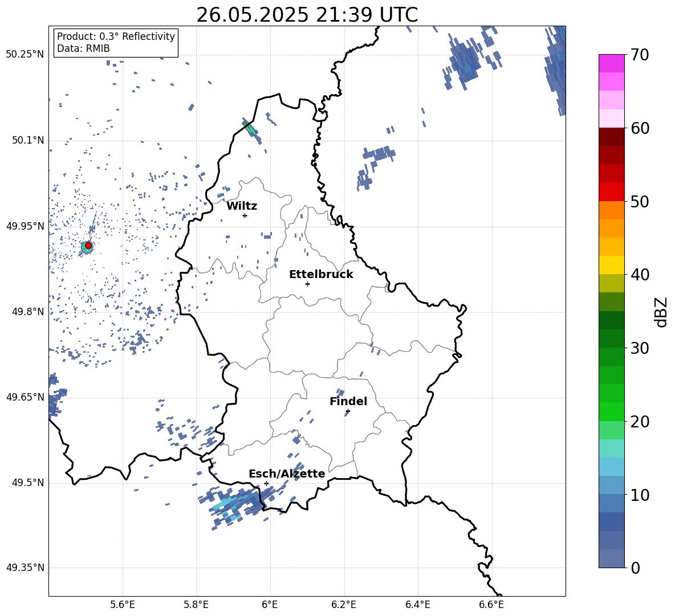Click the dark red colorbar segment below 60
The width and height of the screenshot is (675, 616).
[x=611, y=137]
